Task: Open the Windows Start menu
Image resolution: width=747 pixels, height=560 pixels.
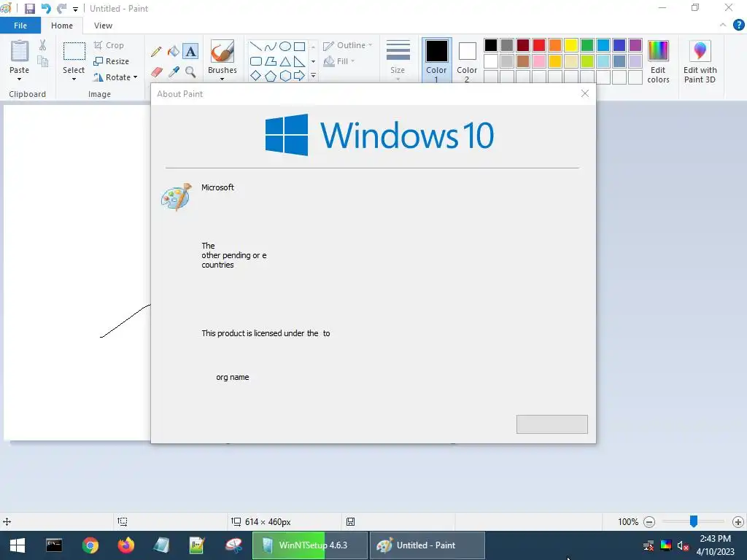Action: point(18,545)
